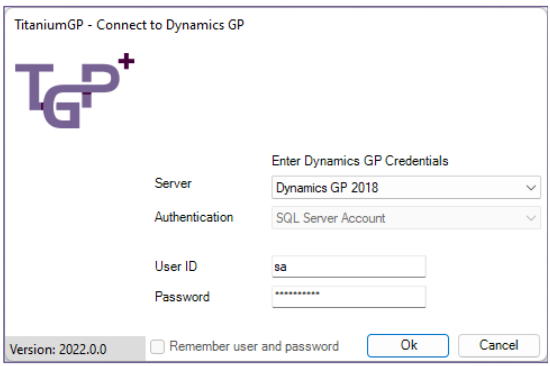Click into the Password input field
The height and width of the screenshot is (366, 550).
click(x=349, y=297)
